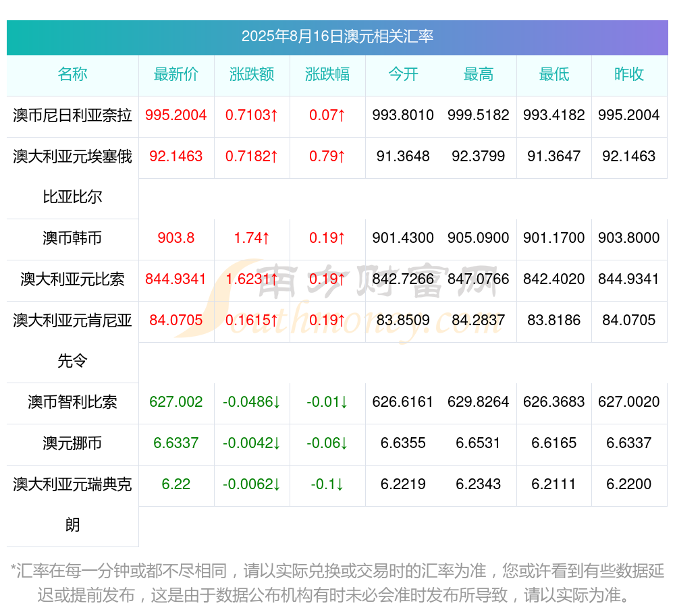Click latest price 903.8
Viewport: 675px width, 616px height.
(176, 238)
